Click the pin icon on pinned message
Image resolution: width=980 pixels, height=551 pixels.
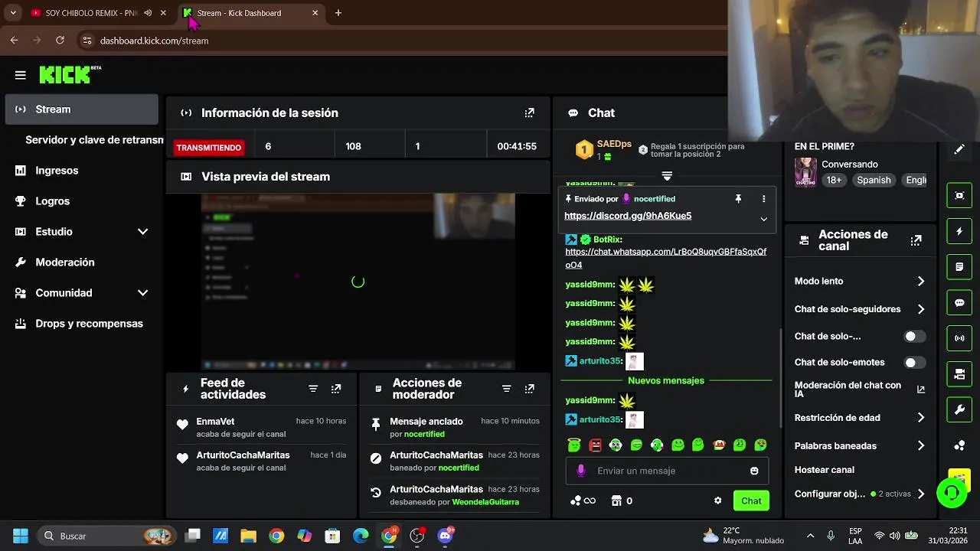click(x=738, y=199)
